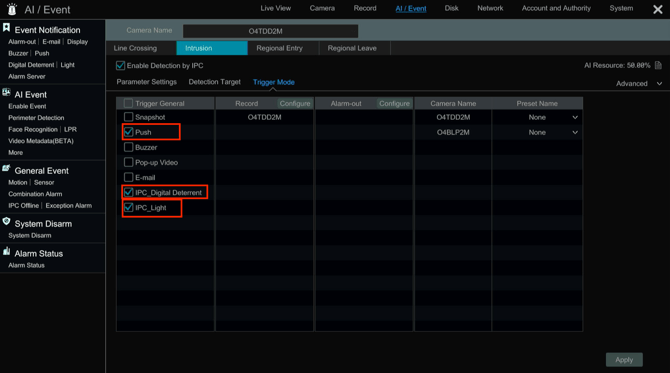This screenshot has width=670, height=373.
Task: Open the Parameter Settings sub-tab
Action: pyautogui.click(x=147, y=82)
